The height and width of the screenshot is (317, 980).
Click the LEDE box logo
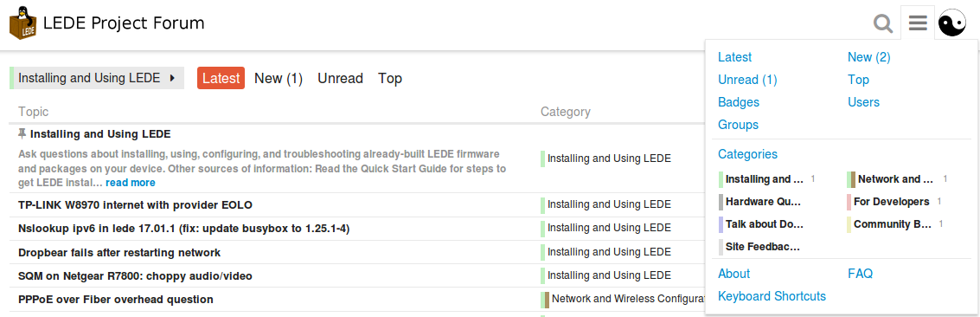pos(22,23)
